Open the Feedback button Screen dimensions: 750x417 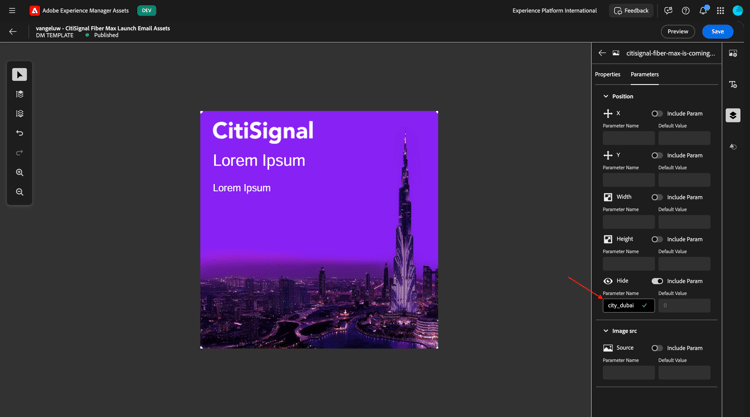coord(631,11)
